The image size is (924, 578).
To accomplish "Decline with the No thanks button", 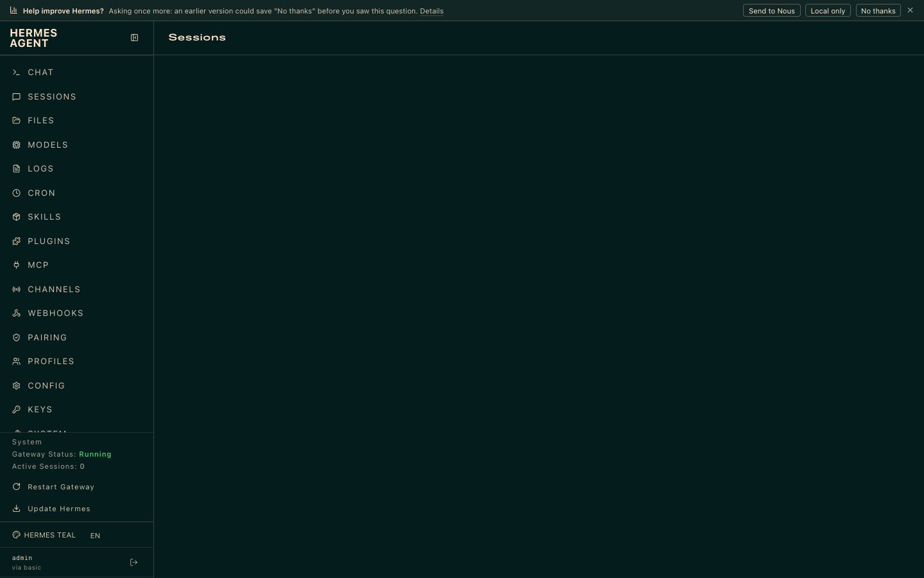I will [878, 11].
